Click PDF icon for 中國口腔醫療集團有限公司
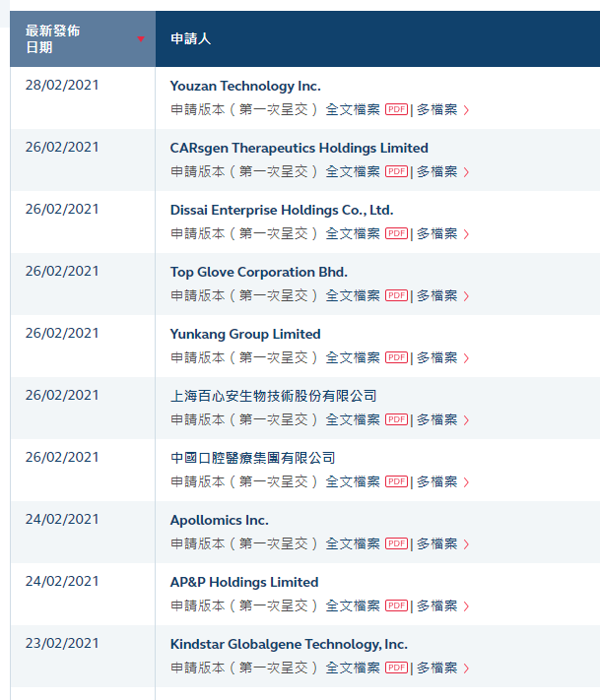 tap(396, 481)
